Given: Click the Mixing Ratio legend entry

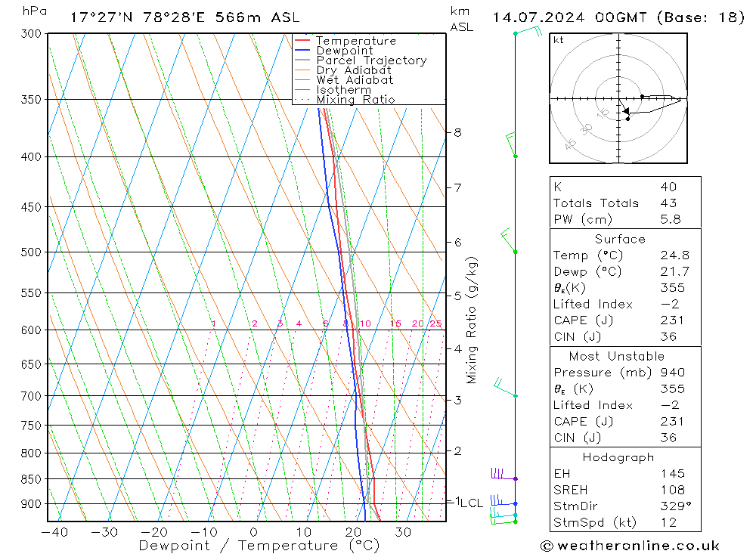Looking at the screenshot, I should pos(355,100).
